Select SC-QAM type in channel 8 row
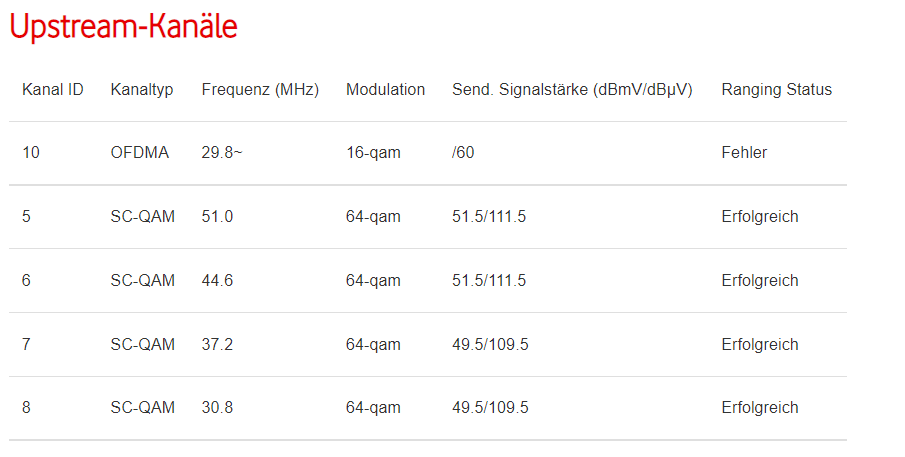This screenshot has width=905, height=457. 143,408
